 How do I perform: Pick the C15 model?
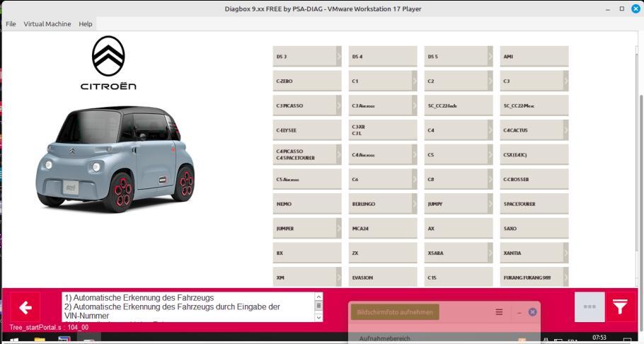(x=459, y=277)
